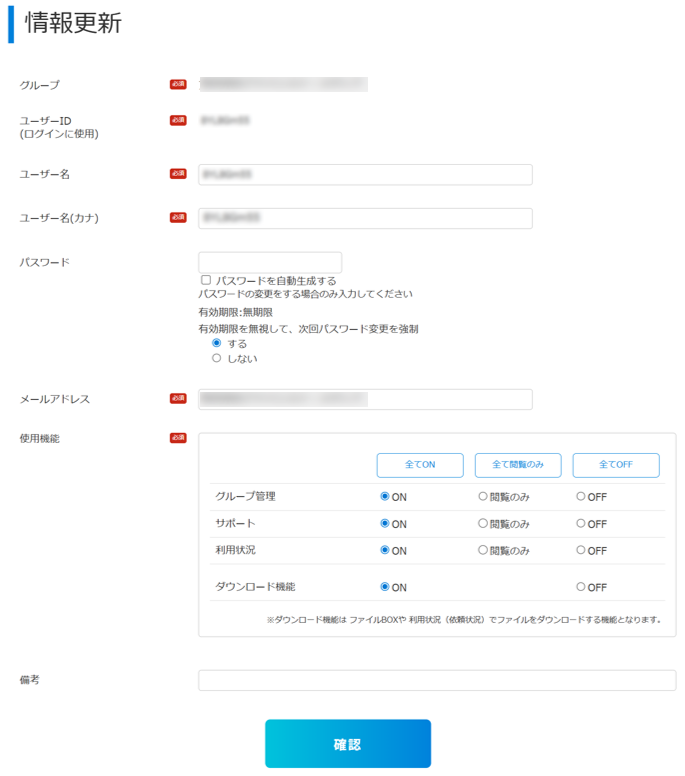Set グループ管理 to OFF
Viewport: 685px width, 776px height.
coord(581,496)
